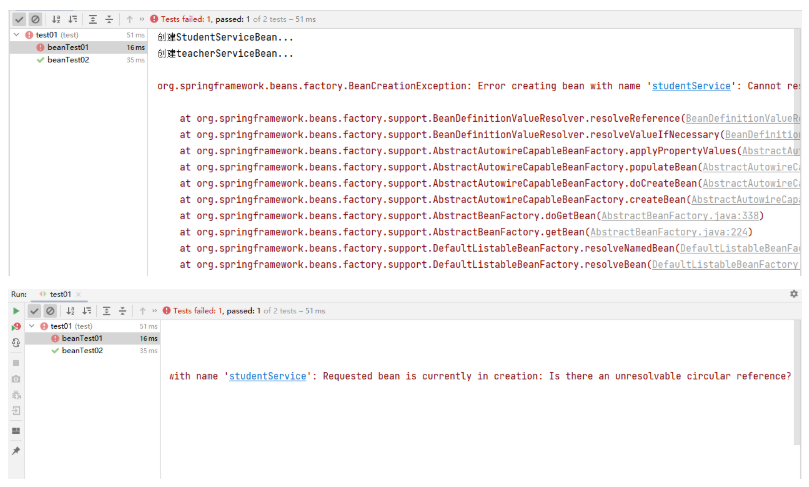
Task: Sort tests alphabetically in stack-trace panel toolbar
Action: click(x=56, y=19)
